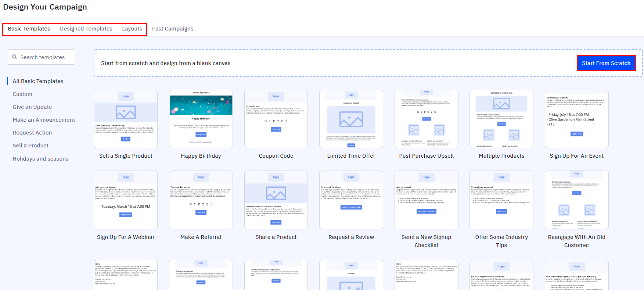Select the Coupon Code template
The height and width of the screenshot is (290, 644).
[x=276, y=119]
